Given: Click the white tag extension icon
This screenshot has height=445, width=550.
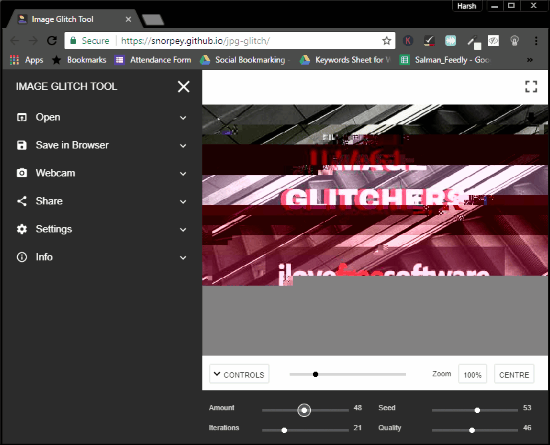Looking at the screenshot, I should (494, 41).
